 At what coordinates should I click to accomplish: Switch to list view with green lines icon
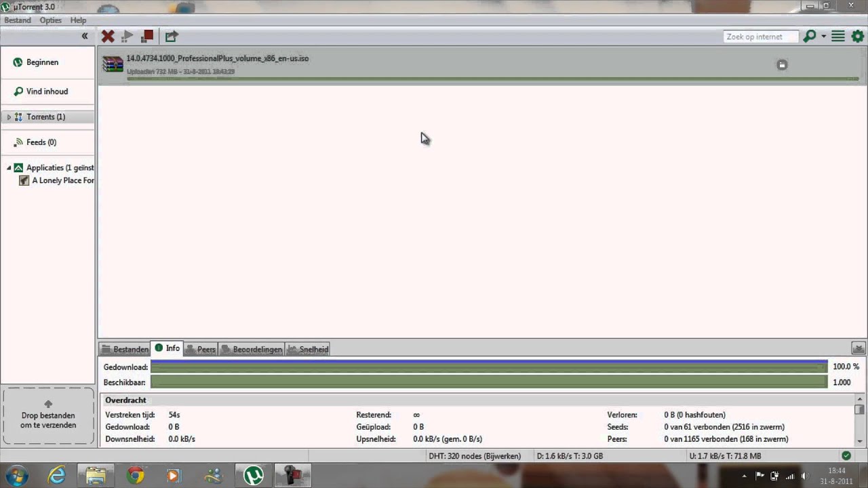pyautogui.click(x=838, y=37)
